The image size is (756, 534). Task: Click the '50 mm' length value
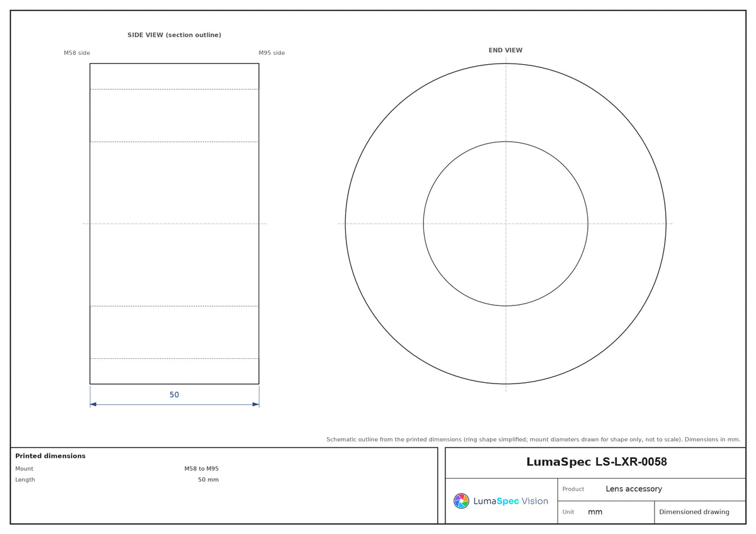209,480
